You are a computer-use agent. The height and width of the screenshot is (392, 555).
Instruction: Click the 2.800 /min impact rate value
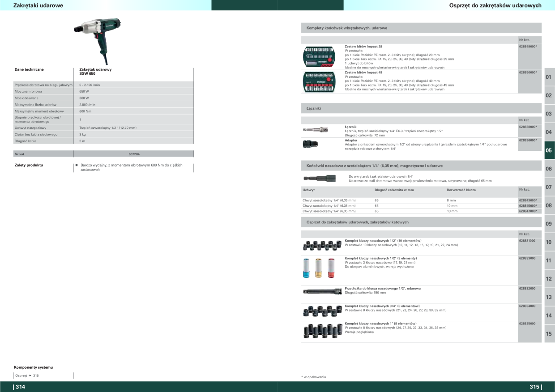point(87,105)
